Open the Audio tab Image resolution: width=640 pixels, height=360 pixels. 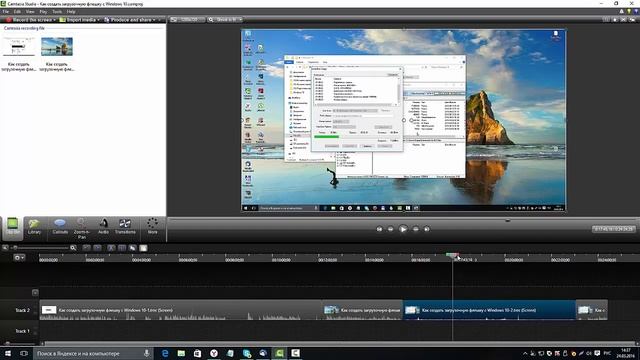103,227
